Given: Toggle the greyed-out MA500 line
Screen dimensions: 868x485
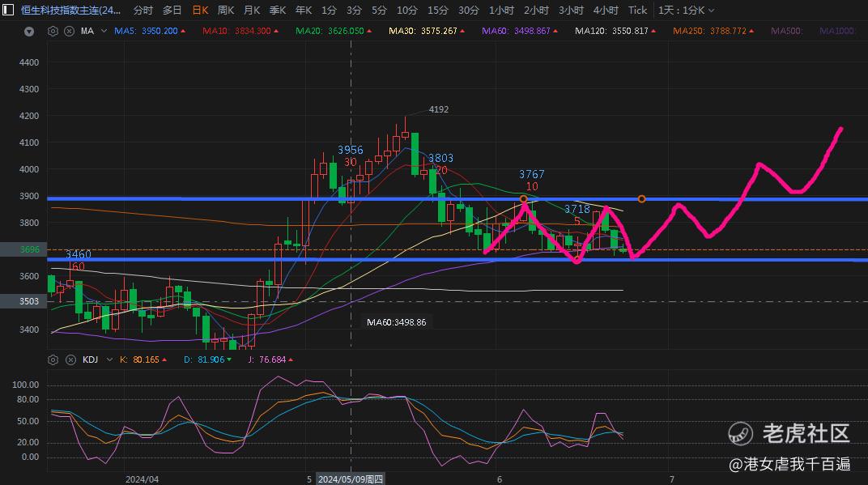Looking at the screenshot, I should (x=787, y=31).
